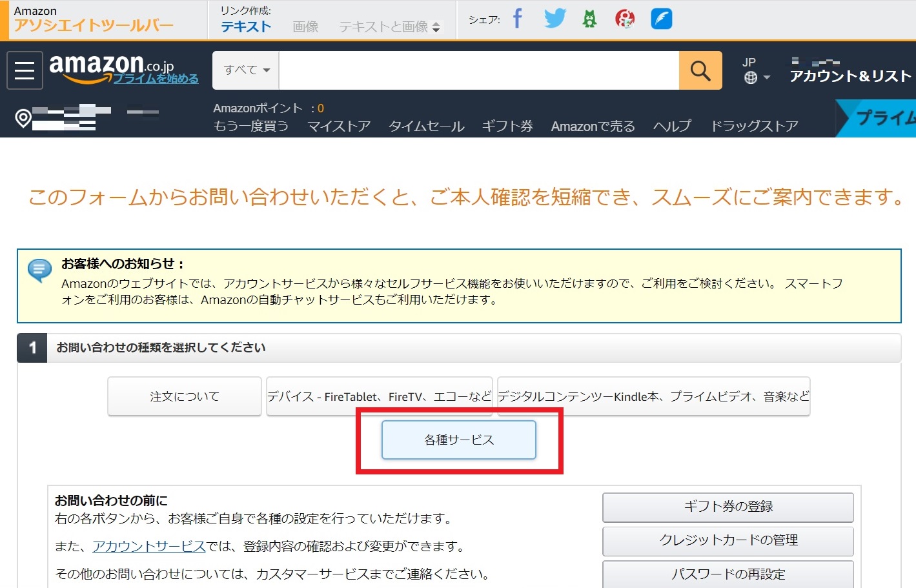
Task: Share link on Twitter
Action: click(x=554, y=19)
